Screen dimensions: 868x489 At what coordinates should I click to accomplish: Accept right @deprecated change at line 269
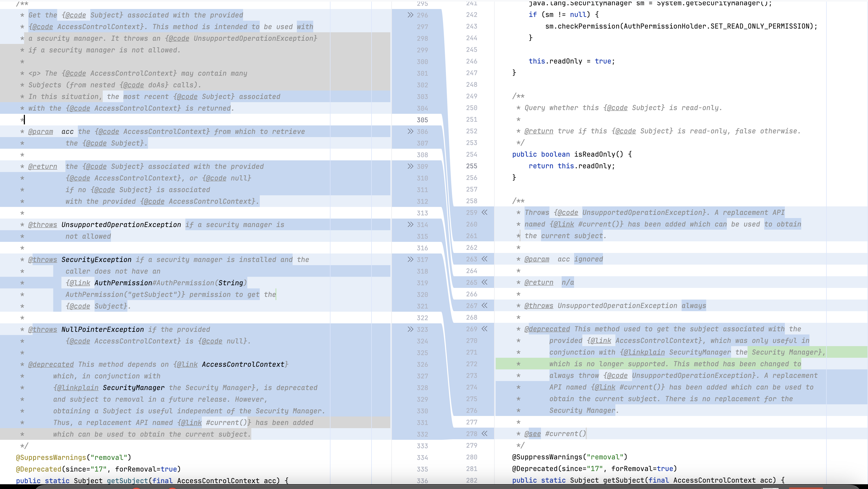[x=485, y=329]
